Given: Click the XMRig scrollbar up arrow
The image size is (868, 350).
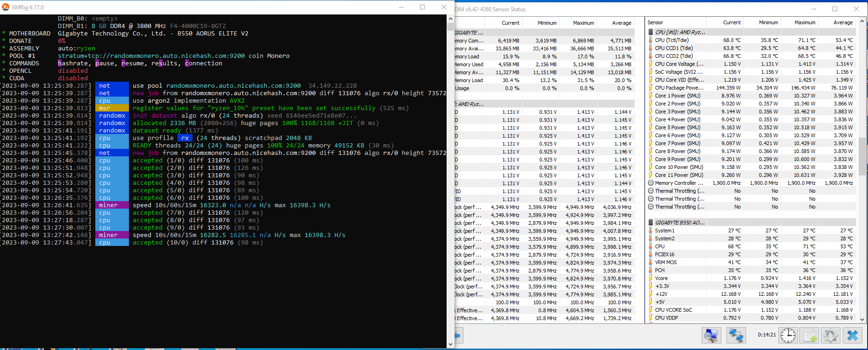Looking at the screenshot, I should point(450,19).
